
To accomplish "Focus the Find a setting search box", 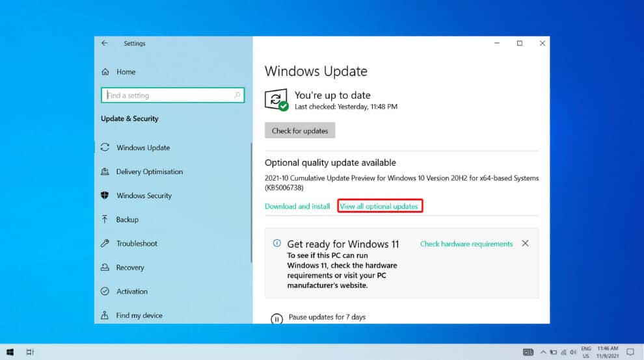I will [x=172, y=96].
